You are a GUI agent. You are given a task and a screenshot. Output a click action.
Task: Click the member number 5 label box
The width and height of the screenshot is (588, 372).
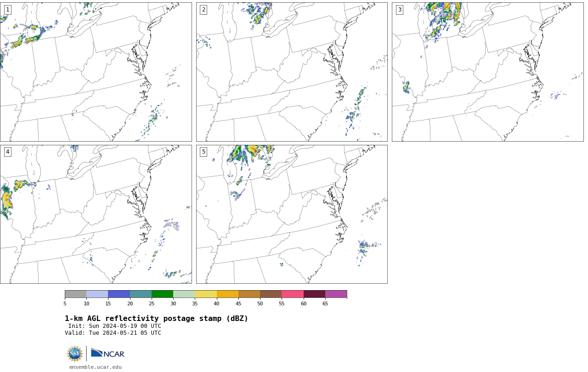[204, 152]
